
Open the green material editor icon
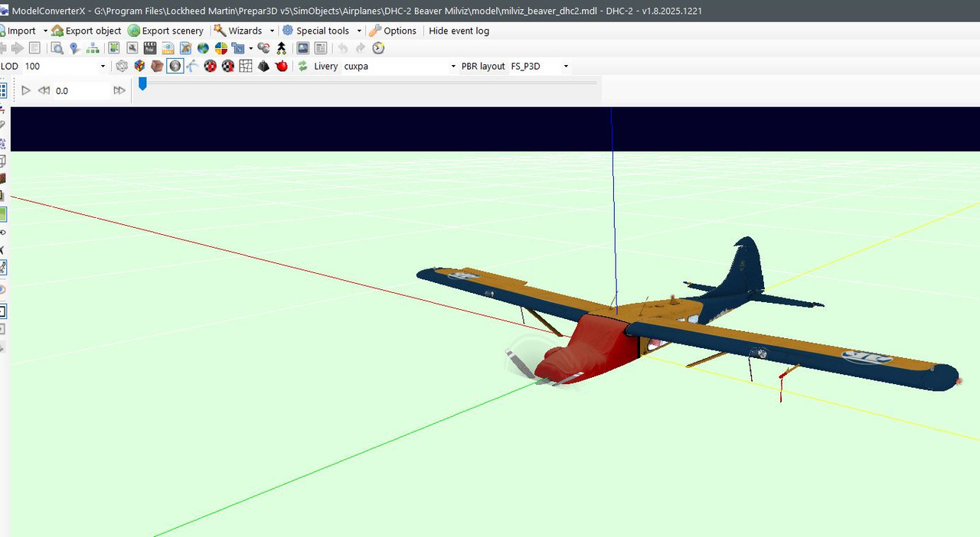click(114, 48)
